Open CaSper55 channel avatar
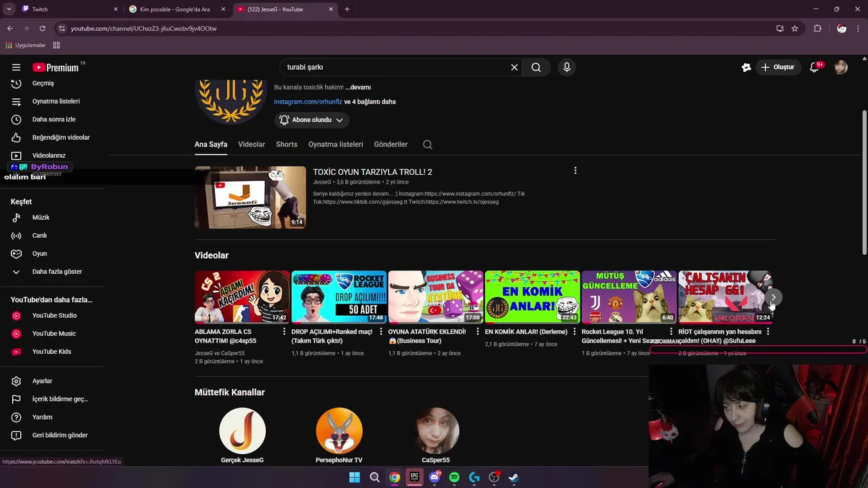The image size is (868, 488). [x=436, y=430]
